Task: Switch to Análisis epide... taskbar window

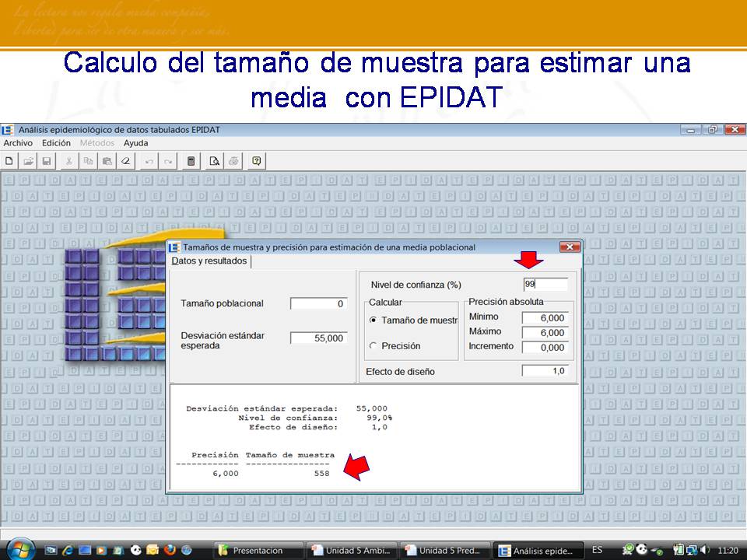Action: (538, 551)
